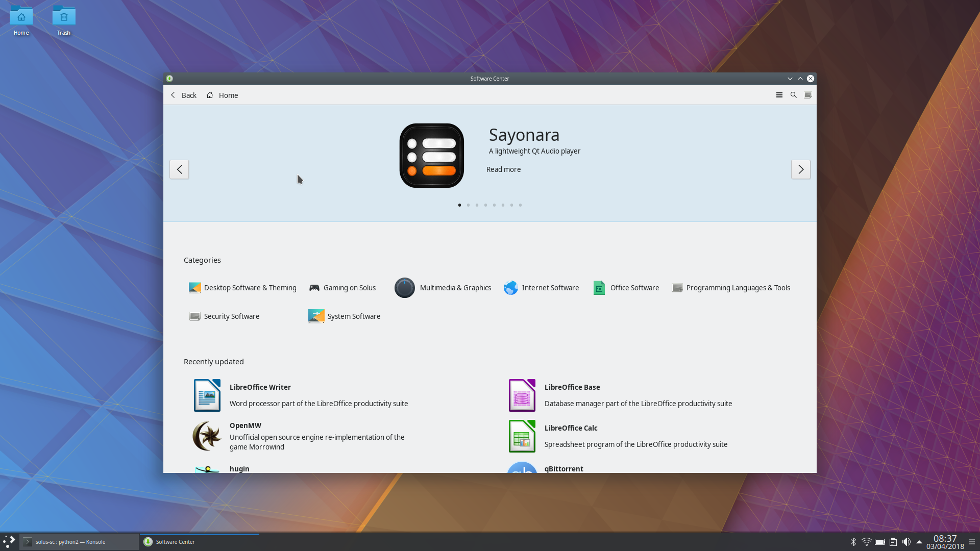Open the panel settings hamburger icon

(972, 542)
